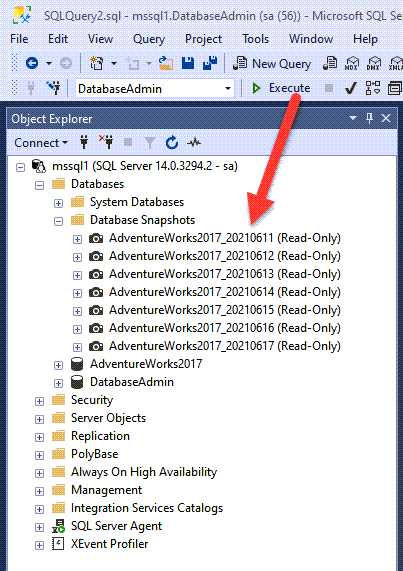Select Integration Services Catalogs folder
403x571 pixels.
(x=147, y=508)
